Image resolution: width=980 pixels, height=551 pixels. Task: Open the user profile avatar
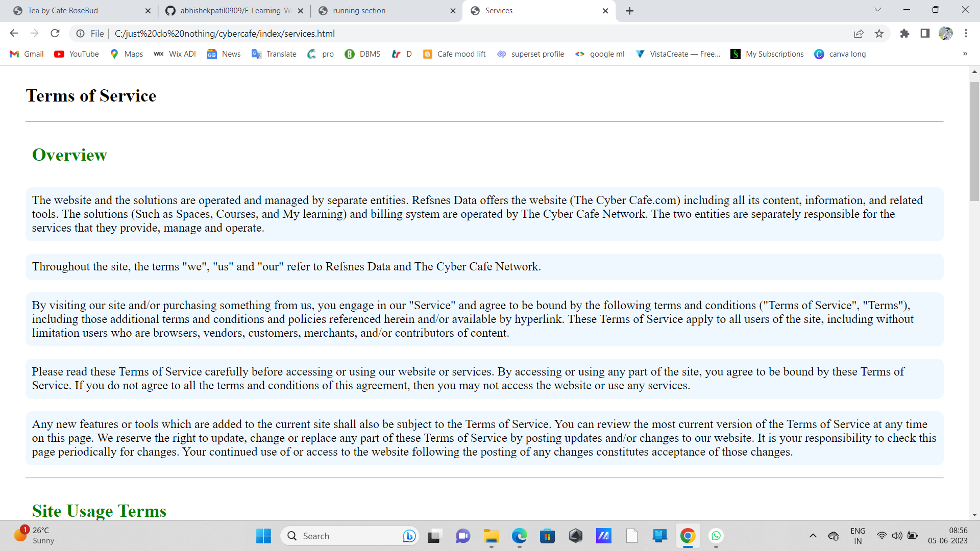click(x=945, y=34)
